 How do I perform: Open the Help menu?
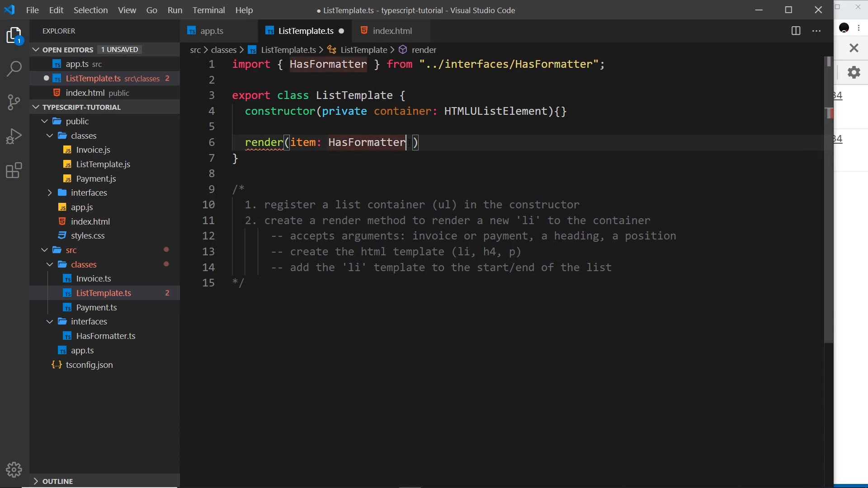click(244, 10)
